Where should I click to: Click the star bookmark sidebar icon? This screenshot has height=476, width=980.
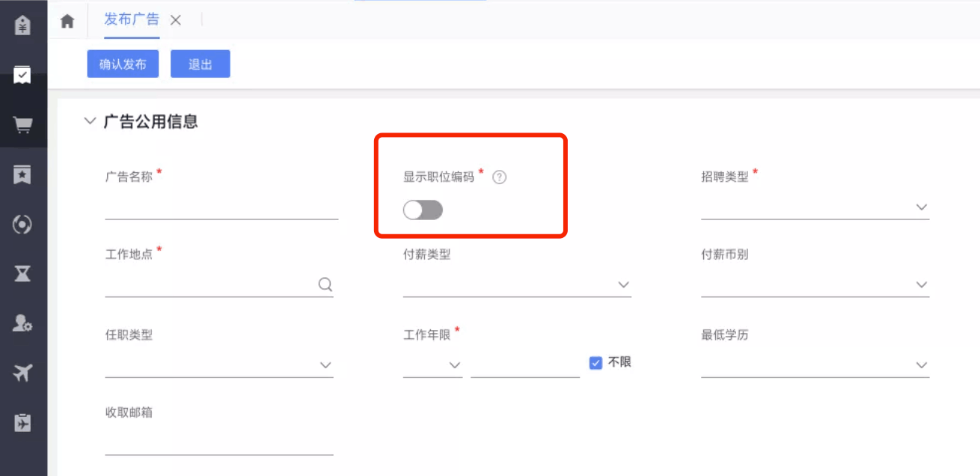(22, 174)
